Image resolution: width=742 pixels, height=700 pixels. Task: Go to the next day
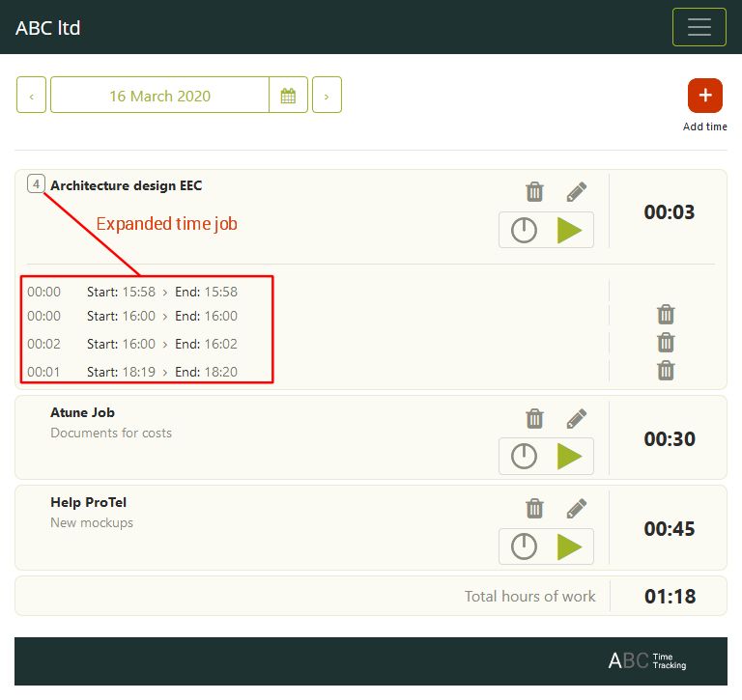point(327,95)
